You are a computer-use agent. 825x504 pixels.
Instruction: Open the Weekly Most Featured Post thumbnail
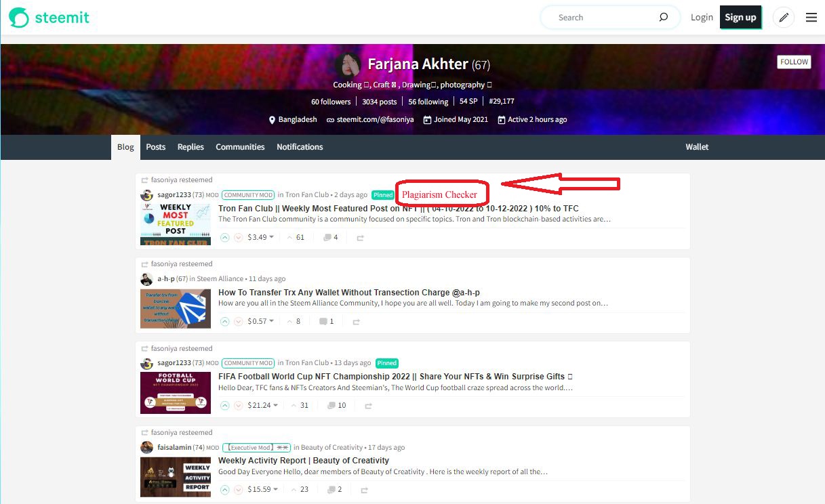click(176, 224)
